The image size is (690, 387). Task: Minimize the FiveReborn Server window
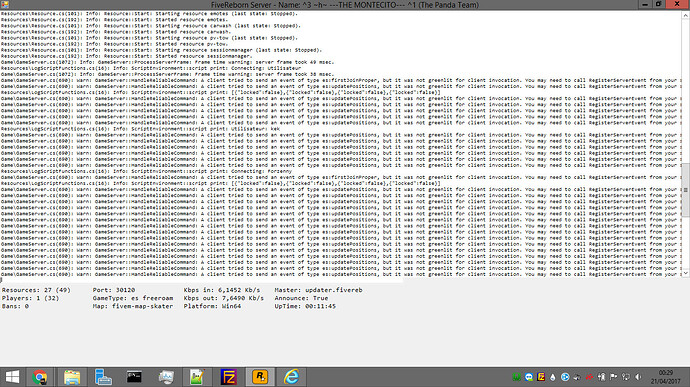click(645, 4)
